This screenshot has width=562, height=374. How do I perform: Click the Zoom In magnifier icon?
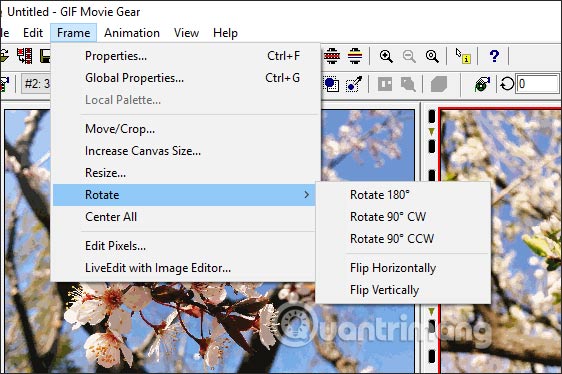tap(386, 56)
